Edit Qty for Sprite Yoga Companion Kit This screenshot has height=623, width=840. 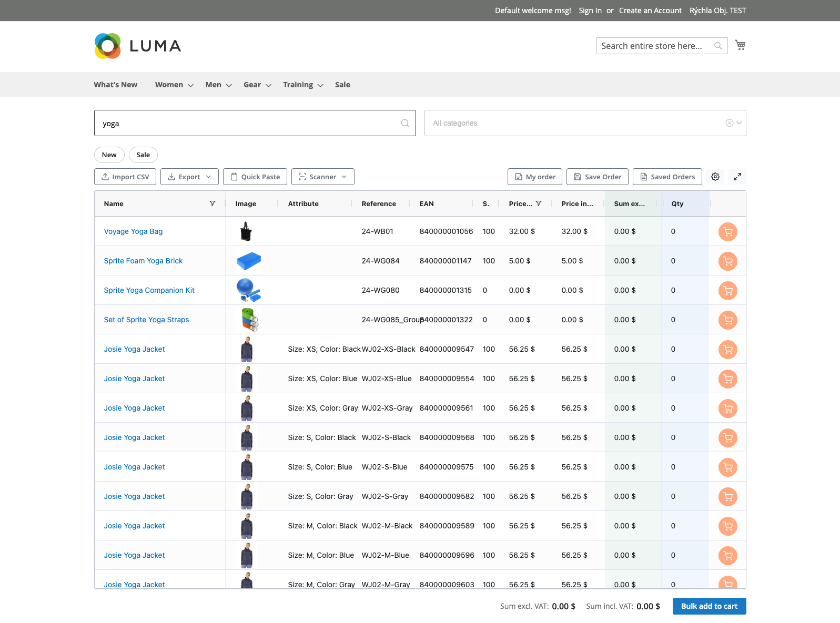[x=686, y=290]
